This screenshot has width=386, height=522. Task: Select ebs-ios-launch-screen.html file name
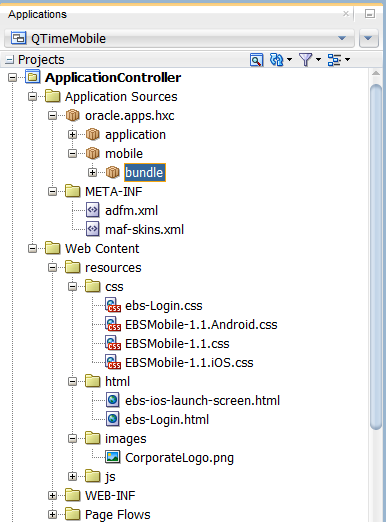pos(202,401)
